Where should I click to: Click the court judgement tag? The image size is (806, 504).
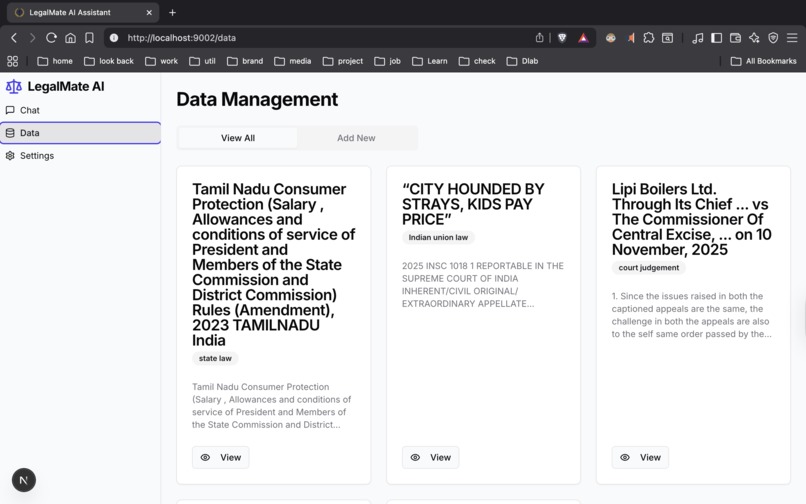(648, 267)
